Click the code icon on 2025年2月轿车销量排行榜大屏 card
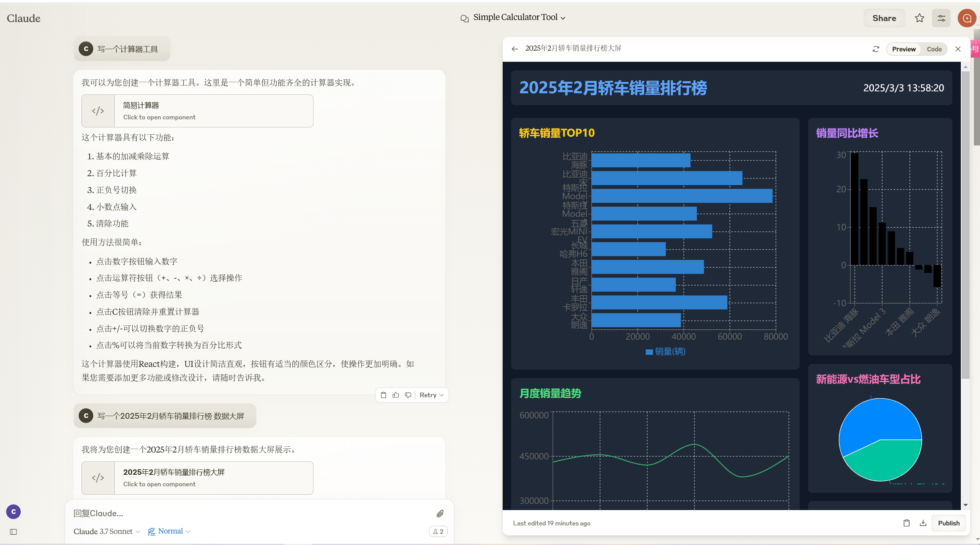 tap(98, 478)
